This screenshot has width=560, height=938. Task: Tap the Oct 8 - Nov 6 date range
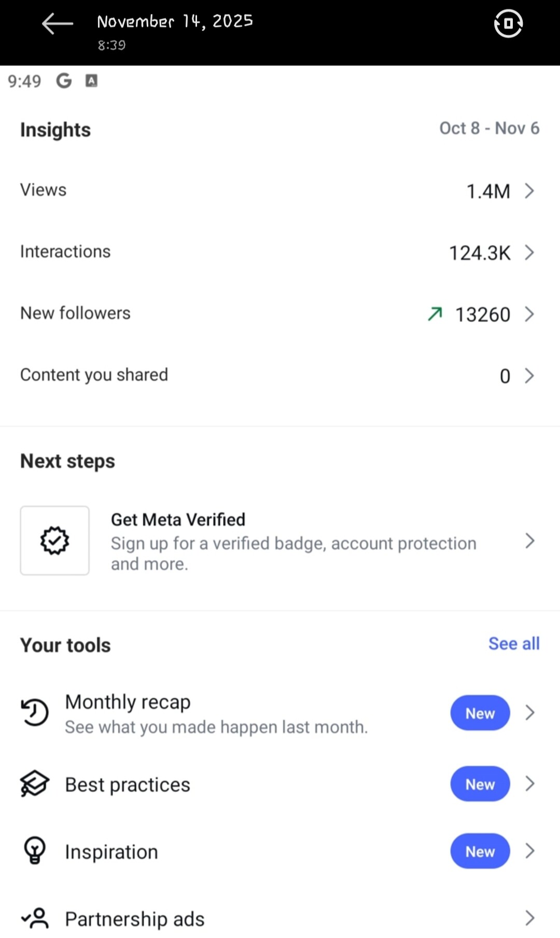(489, 128)
